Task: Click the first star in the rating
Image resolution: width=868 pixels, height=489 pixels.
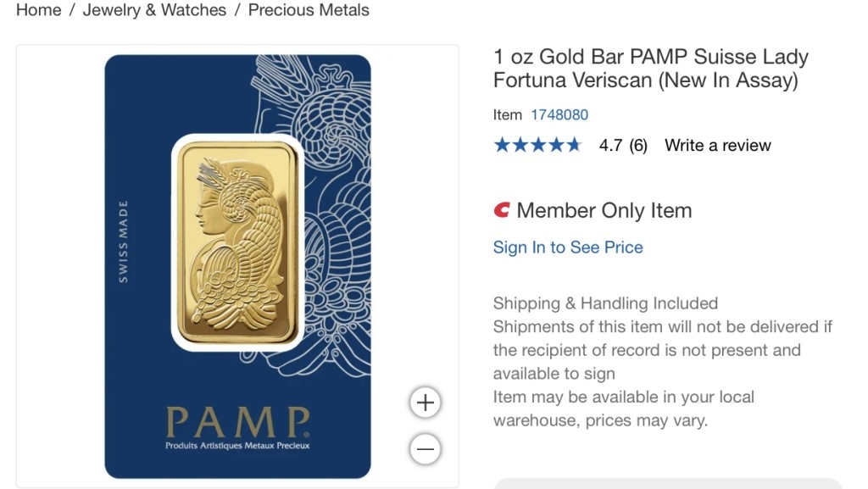Action: coord(502,145)
